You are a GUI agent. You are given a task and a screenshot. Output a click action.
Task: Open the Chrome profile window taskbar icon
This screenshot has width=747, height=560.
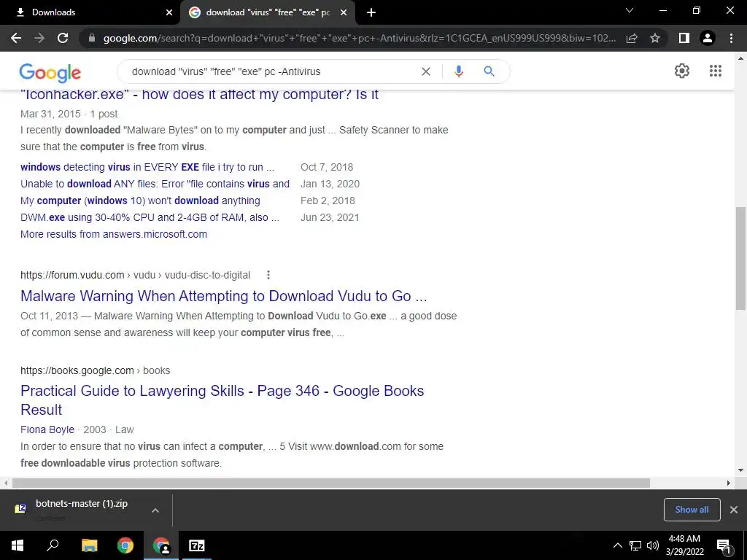pos(161,545)
